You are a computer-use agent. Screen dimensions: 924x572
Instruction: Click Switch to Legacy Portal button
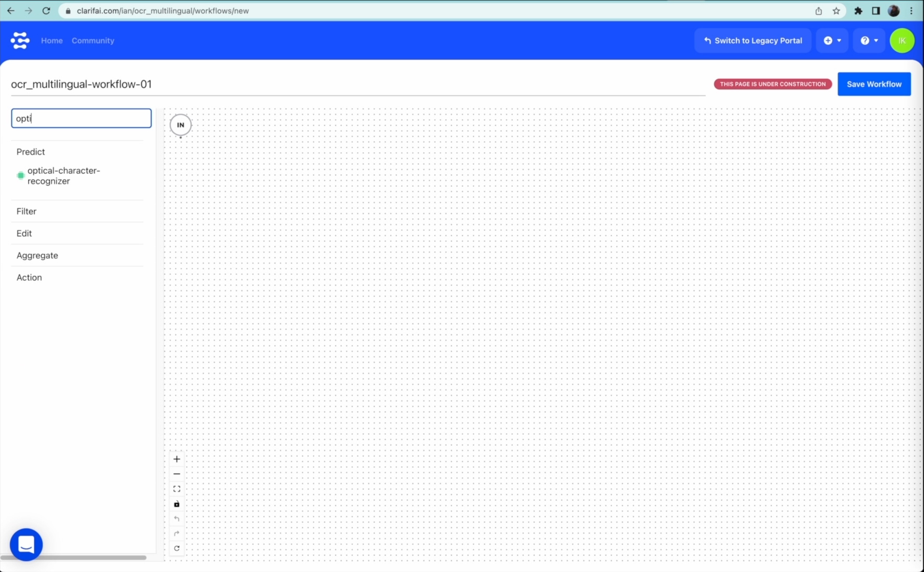pos(753,41)
